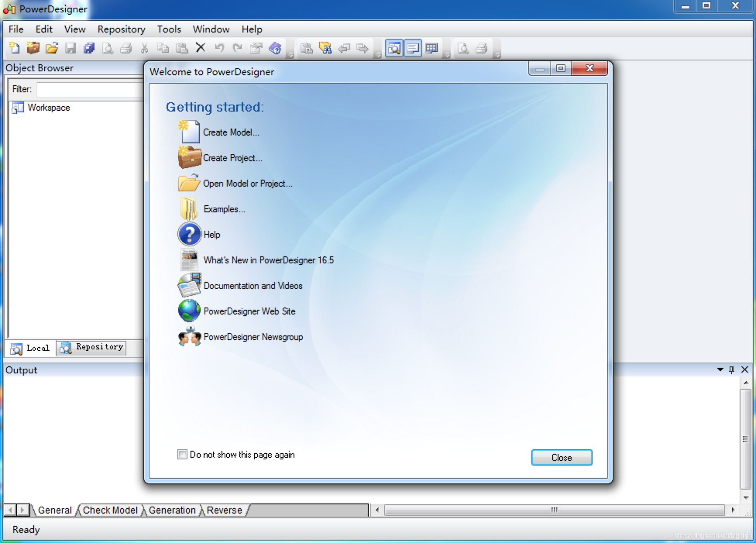Click the New Project briefcase toolbar icon
The width and height of the screenshot is (756, 543).
pos(33,48)
